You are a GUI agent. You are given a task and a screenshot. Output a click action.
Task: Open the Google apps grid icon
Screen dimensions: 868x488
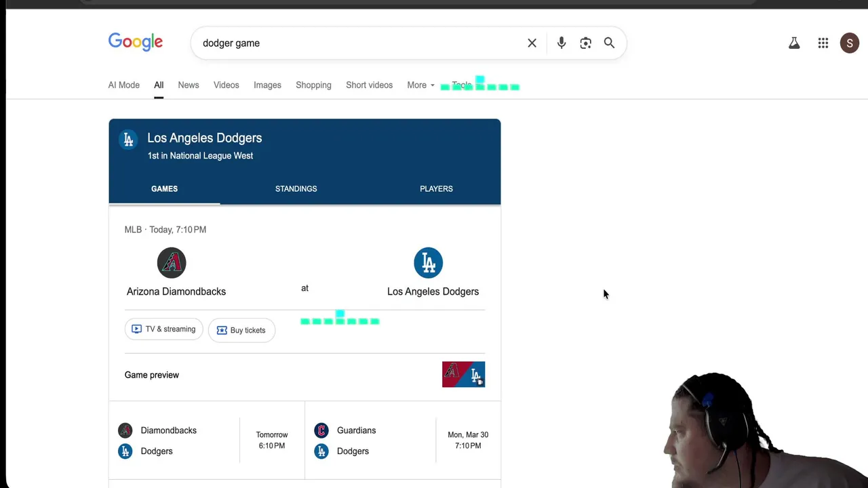(x=823, y=43)
